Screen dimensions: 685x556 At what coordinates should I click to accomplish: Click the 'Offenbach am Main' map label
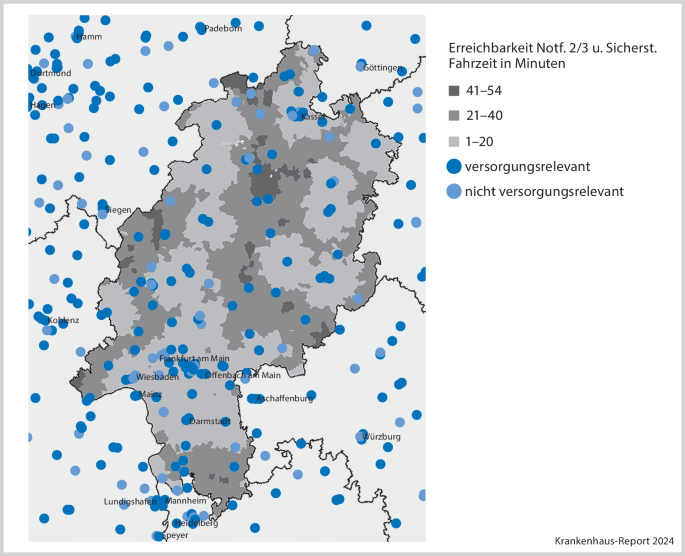click(243, 375)
